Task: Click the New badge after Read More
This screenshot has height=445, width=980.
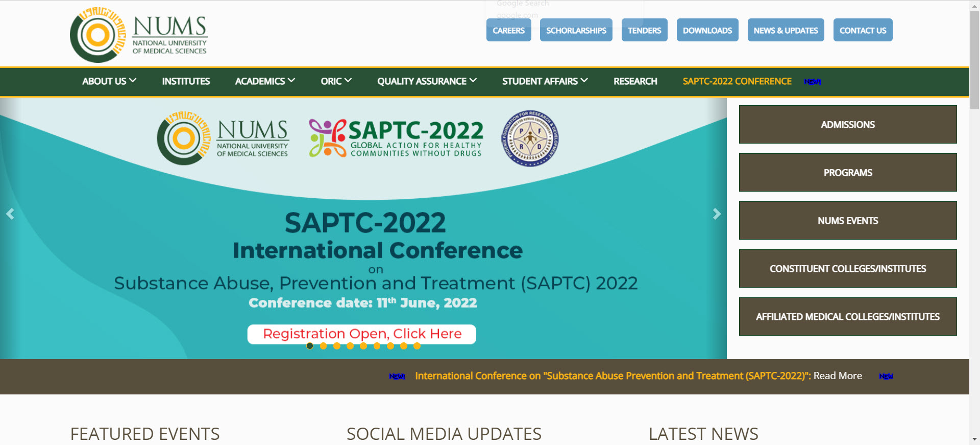Action: (x=886, y=376)
